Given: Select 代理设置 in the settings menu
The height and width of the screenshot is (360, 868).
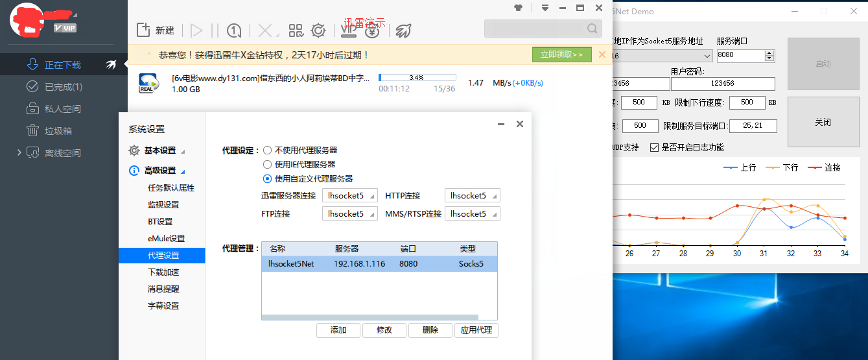Looking at the screenshot, I should pyautogui.click(x=161, y=256).
